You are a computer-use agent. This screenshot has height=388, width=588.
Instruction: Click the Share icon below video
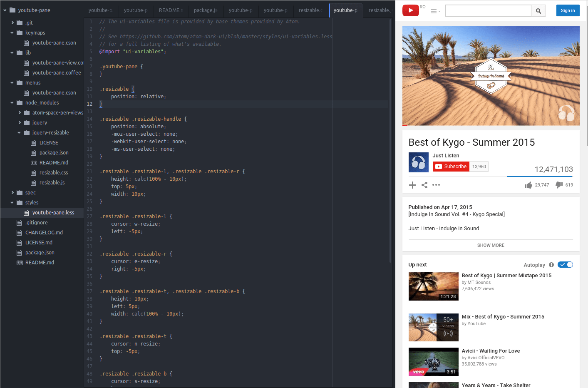[x=424, y=185]
